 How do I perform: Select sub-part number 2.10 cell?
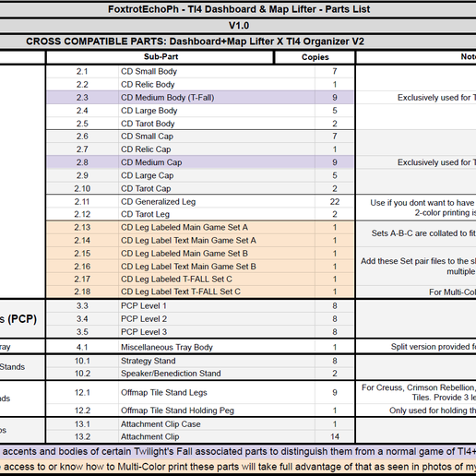(82, 188)
